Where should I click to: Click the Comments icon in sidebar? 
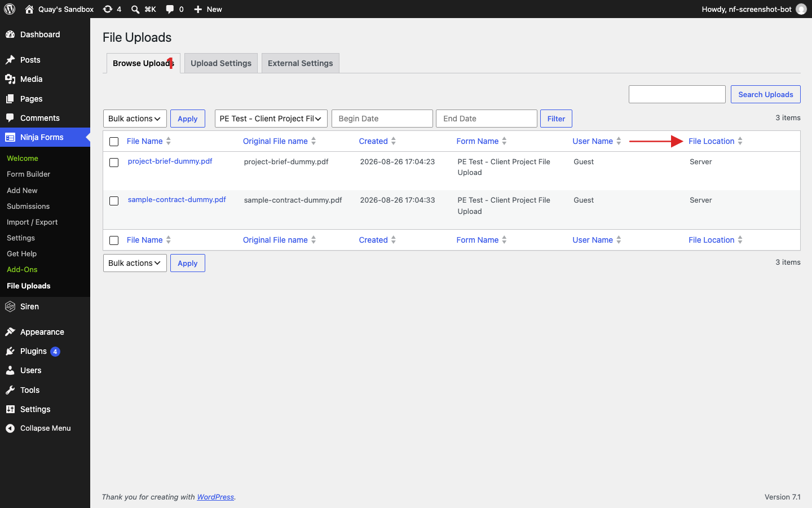coord(10,118)
